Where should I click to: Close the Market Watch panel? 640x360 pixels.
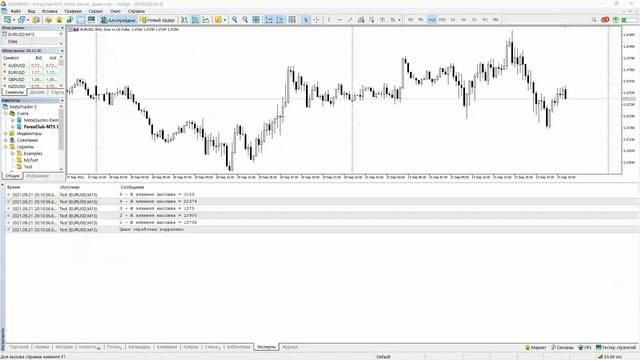point(62,51)
